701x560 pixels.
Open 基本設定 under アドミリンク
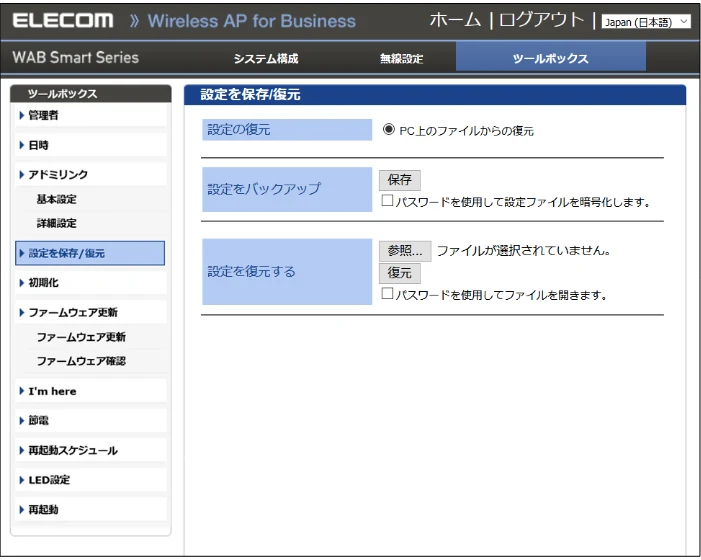coord(56,199)
